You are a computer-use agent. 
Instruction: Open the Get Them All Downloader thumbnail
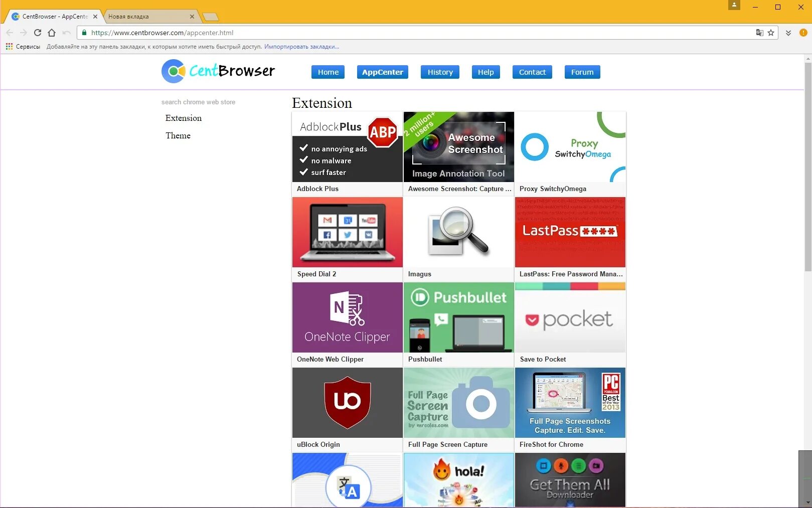570,480
